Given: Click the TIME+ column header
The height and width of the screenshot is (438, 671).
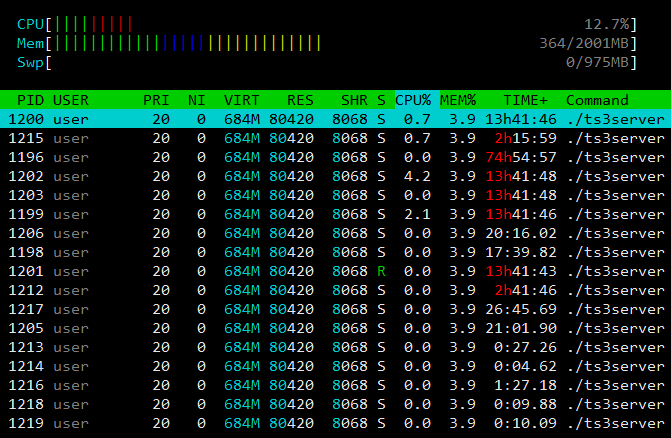Looking at the screenshot, I should click(525, 100).
